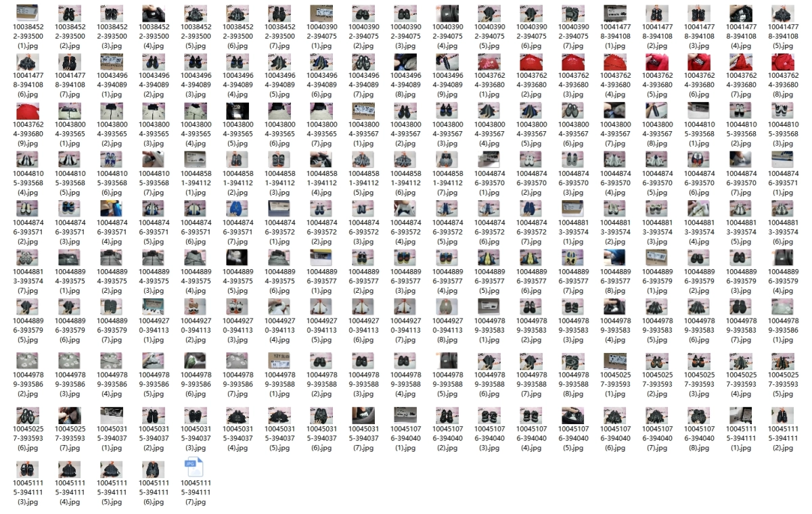Pick file 100448813-393574 (6).jpg
Screen dimensions: 812x514
click(784, 208)
